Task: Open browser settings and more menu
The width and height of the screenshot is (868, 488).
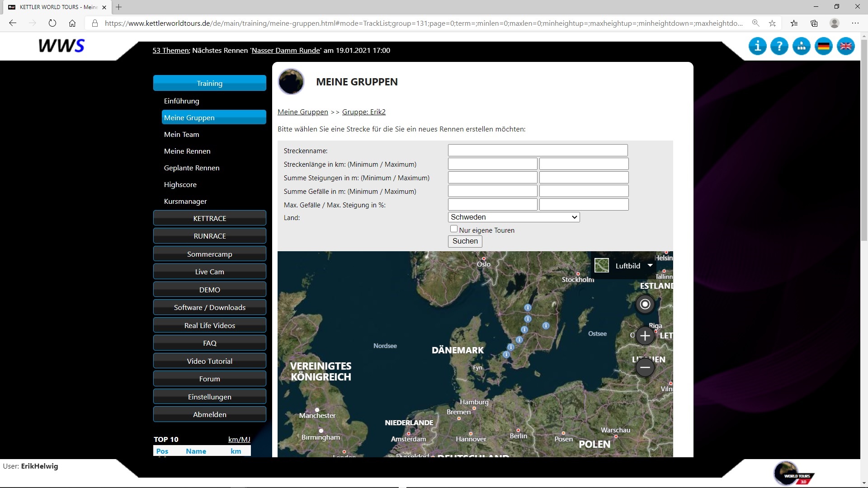Action: (855, 23)
